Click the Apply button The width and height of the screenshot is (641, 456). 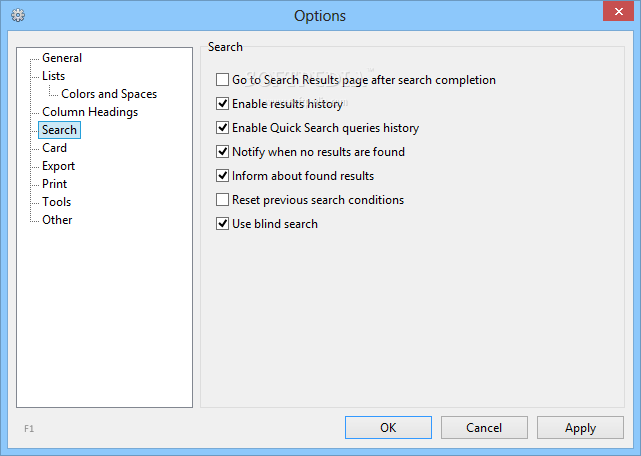[x=580, y=428]
